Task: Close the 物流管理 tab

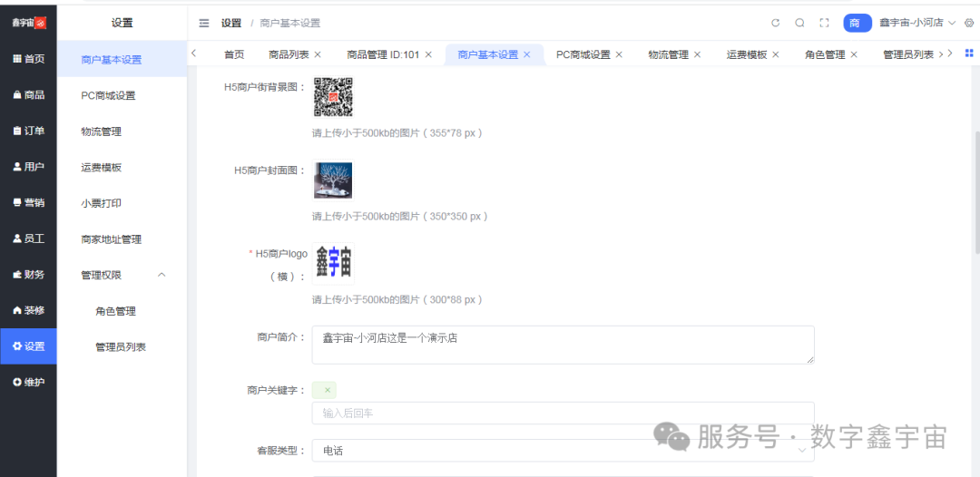Action: pos(697,54)
